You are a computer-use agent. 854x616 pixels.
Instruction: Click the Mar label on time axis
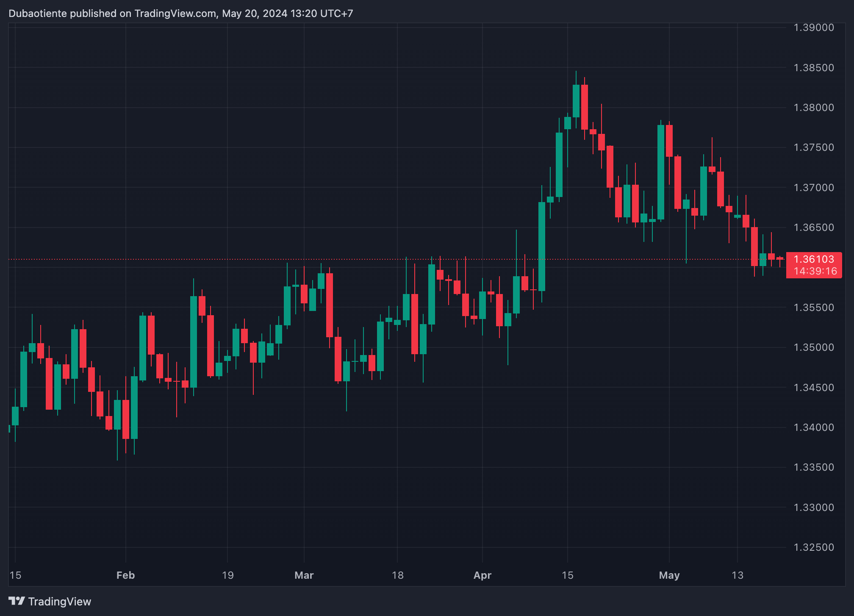pyautogui.click(x=304, y=575)
